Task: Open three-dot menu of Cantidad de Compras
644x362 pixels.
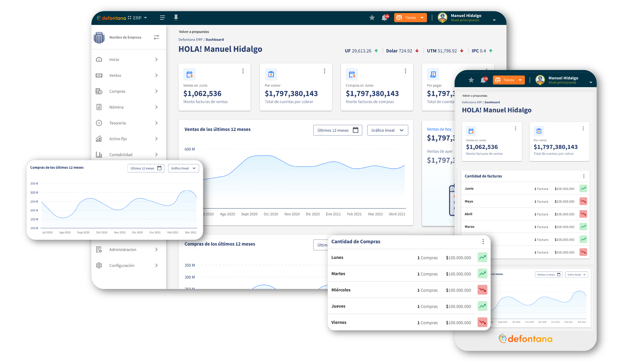Action: coord(483,242)
